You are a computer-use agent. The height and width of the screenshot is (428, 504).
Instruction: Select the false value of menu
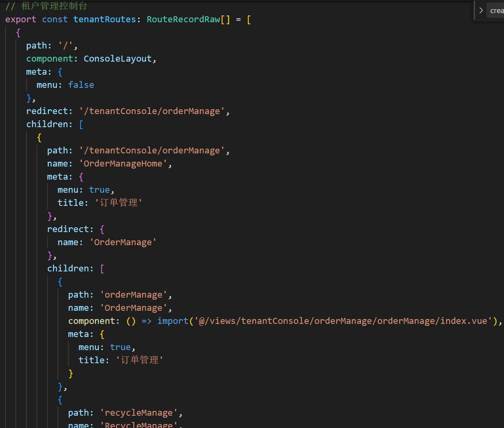[x=81, y=85]
